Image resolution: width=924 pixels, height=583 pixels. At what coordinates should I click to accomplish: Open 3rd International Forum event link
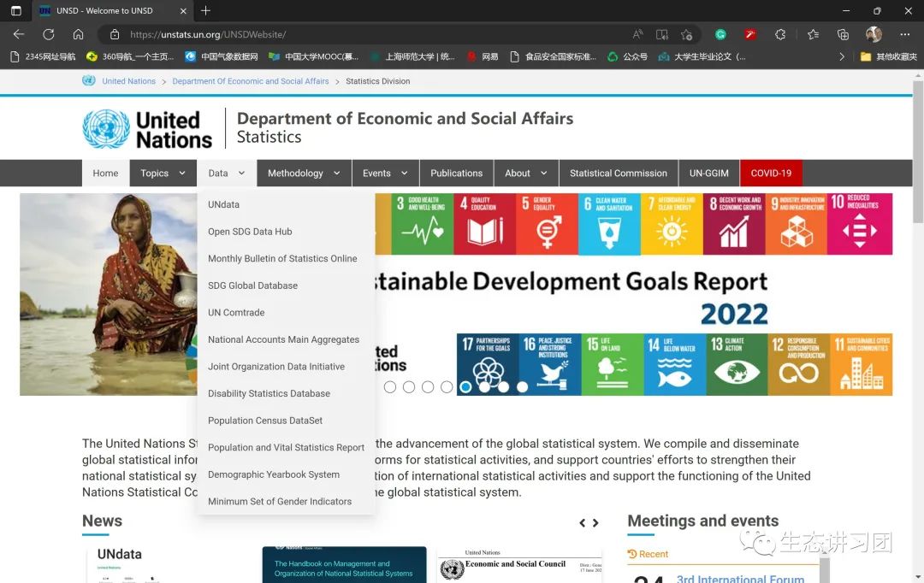[740, 578]
